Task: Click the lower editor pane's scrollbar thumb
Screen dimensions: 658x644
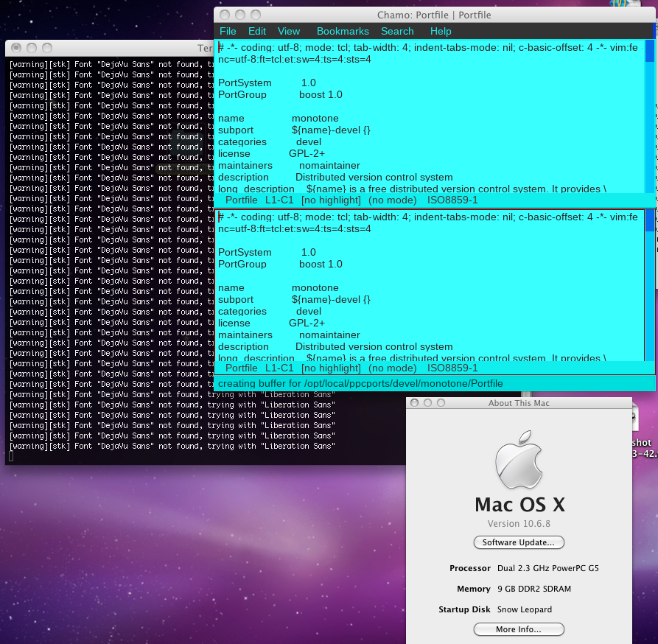Action: (x=650, y=220)
